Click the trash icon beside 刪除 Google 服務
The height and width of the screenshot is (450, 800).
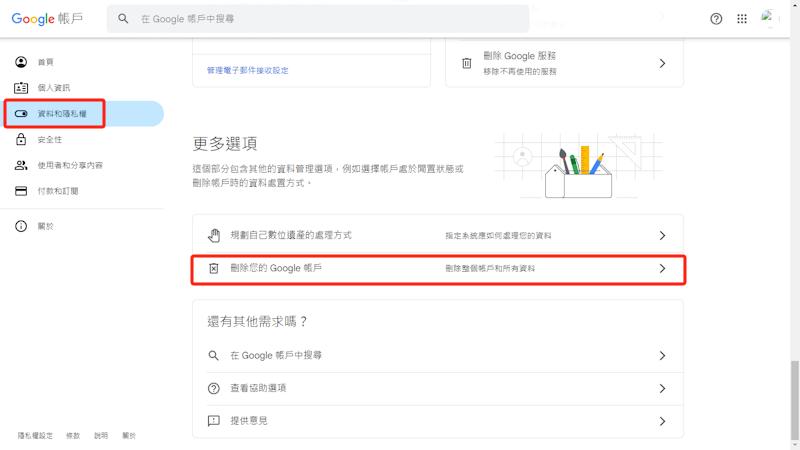click(x=466, y=63)
